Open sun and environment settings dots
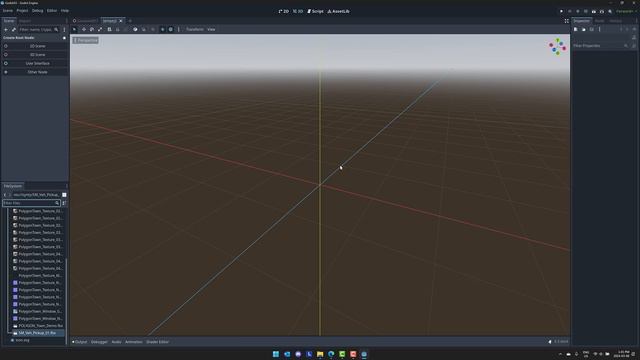The image size is (640, 360). (x=179, y=29)
